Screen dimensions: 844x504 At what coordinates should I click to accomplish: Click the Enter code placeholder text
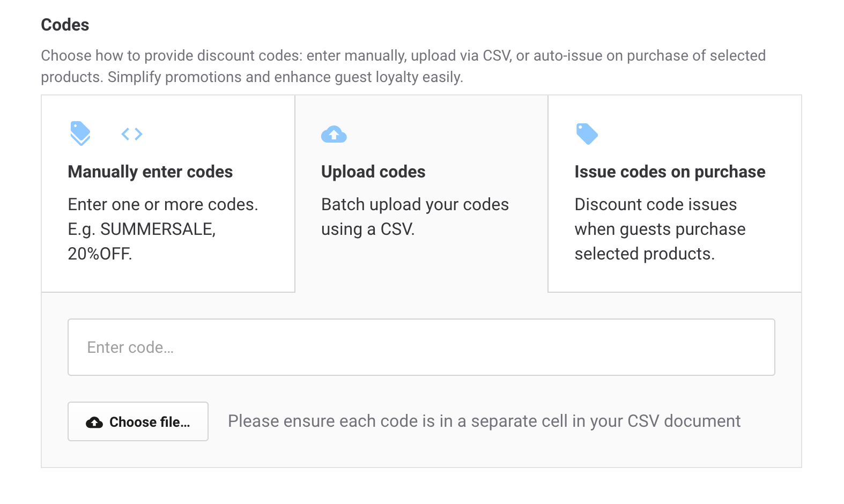coord(129,347)
